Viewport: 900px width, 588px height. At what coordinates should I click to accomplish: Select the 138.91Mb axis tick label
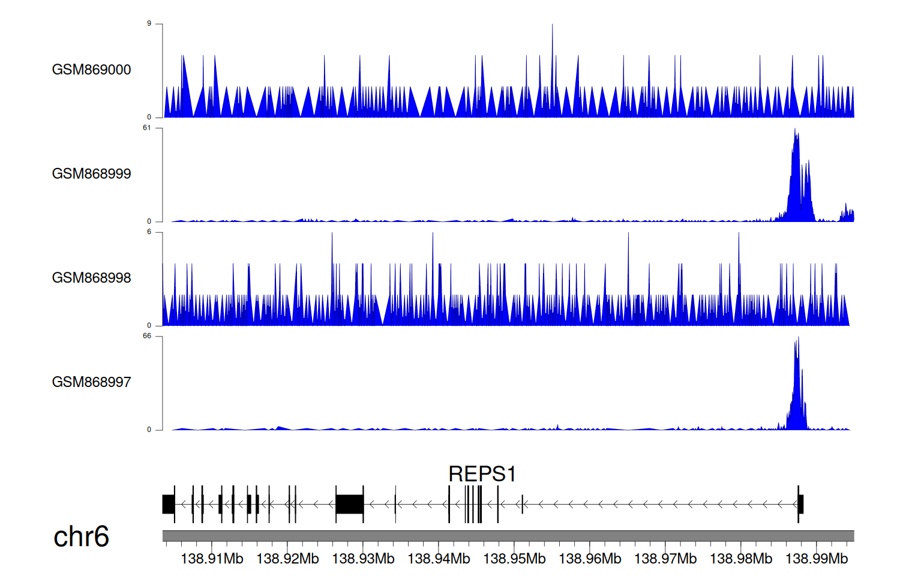(x=212, y=559)
